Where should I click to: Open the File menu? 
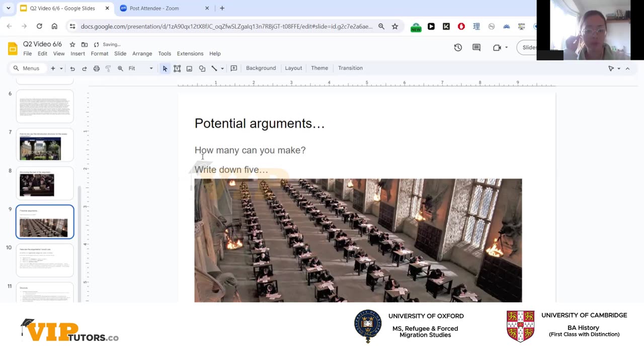(28, 54)
